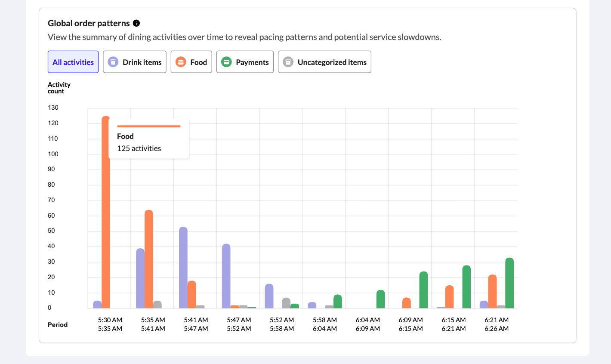Click the orange legend line inside the tooltip
The image size is (611, 364).
point(149,126)
